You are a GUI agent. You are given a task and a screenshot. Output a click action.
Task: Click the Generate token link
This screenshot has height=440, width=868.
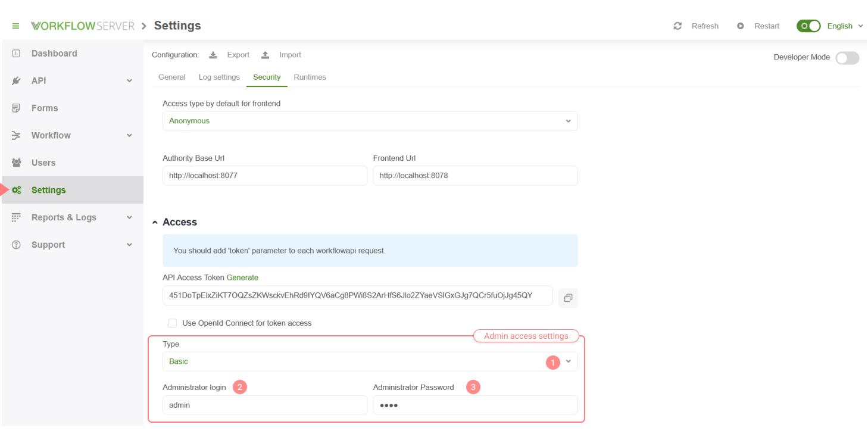[x=242, y=277]
